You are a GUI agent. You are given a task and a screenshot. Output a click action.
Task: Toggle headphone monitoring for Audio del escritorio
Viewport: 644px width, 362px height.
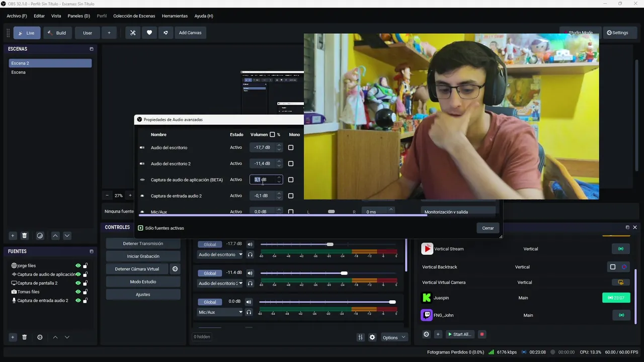coord(250,255)
